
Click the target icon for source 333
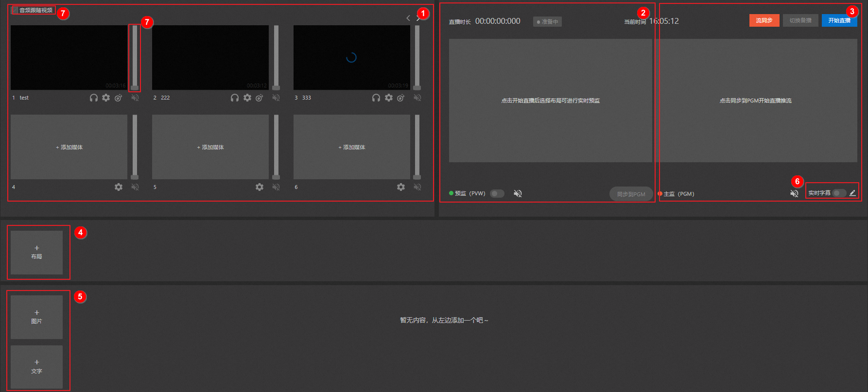pos(400,98)
